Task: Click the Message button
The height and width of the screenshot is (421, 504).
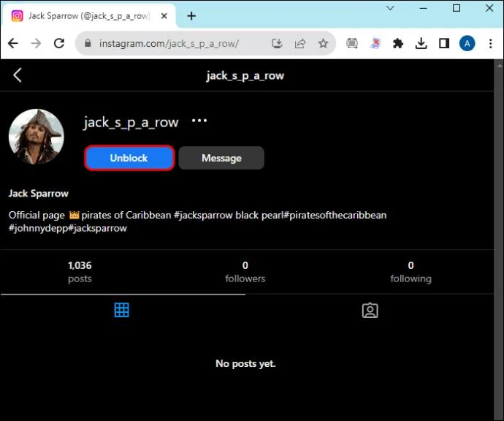Action: pyautogui.click(x=221, y=158)
